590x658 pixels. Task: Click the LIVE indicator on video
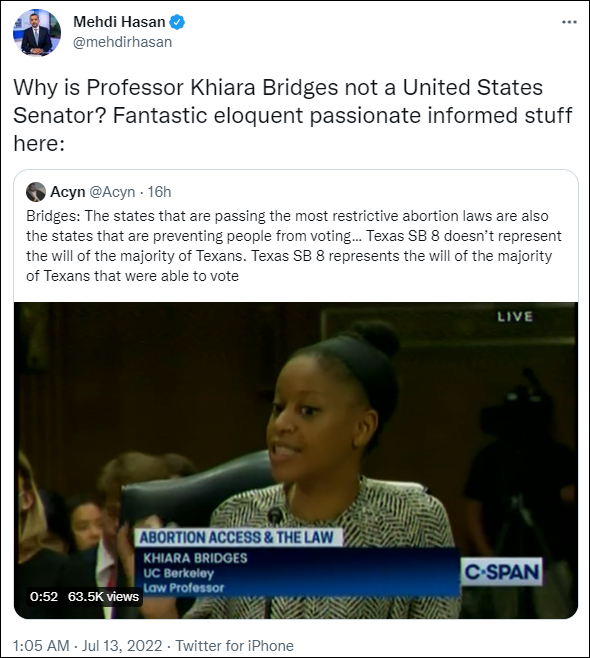point(515,316)
